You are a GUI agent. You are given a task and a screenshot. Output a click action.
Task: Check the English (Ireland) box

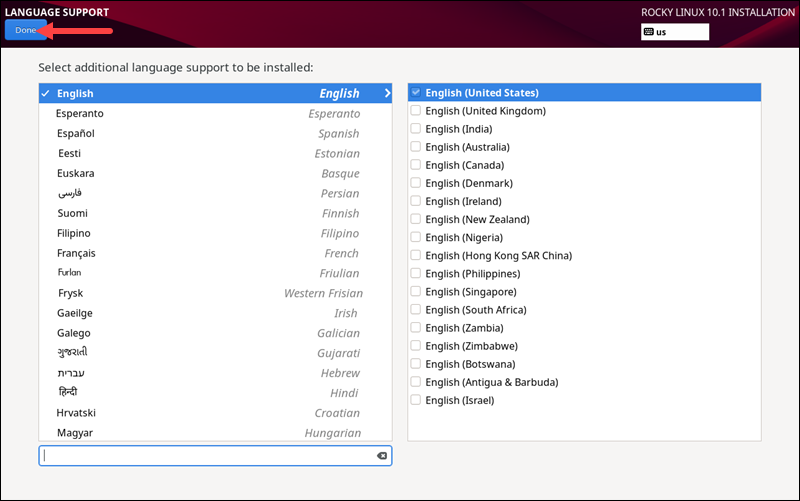pyautogui.click(x=416, y=201)
